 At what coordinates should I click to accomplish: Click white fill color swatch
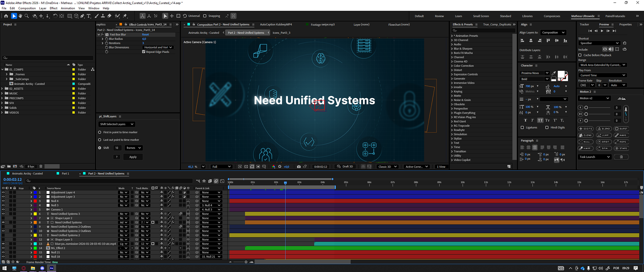click(561, 75)
